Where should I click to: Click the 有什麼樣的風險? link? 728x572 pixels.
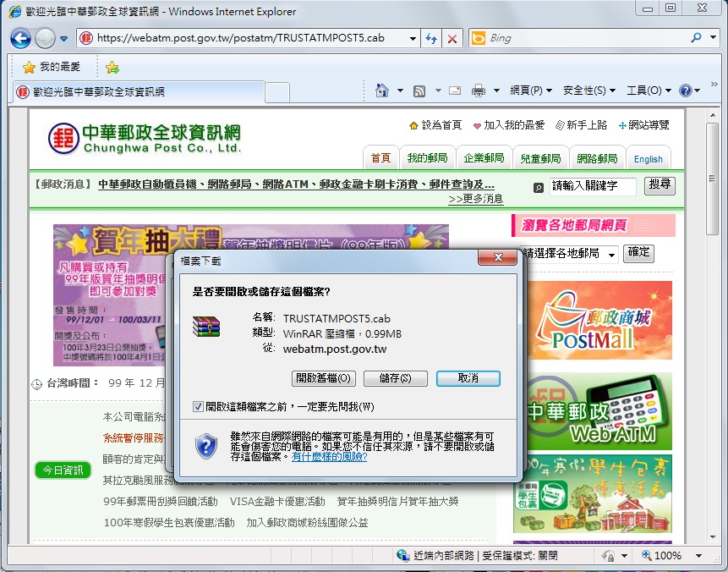tap(329, 457)
